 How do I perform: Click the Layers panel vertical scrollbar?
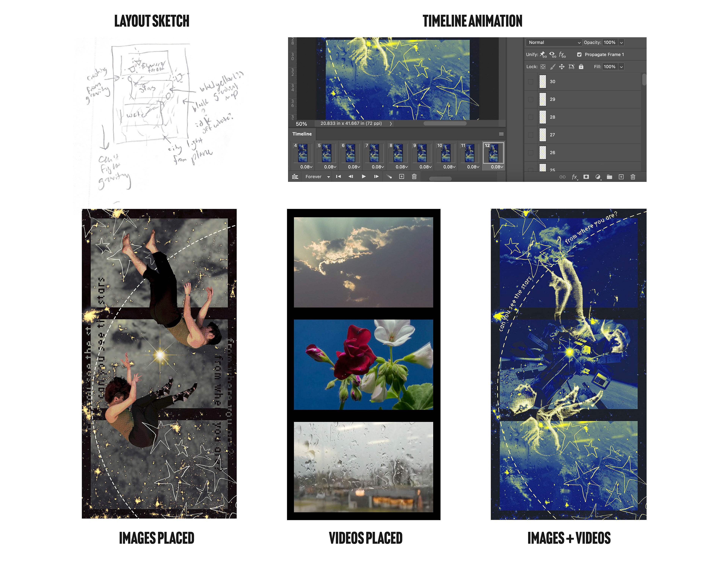(644, 80)
